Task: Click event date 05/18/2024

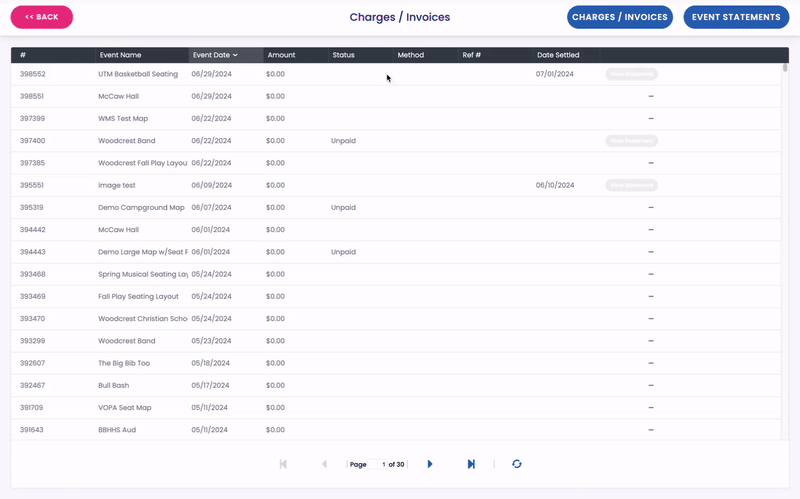Action: pyautogui.click(x=210, y=363)
